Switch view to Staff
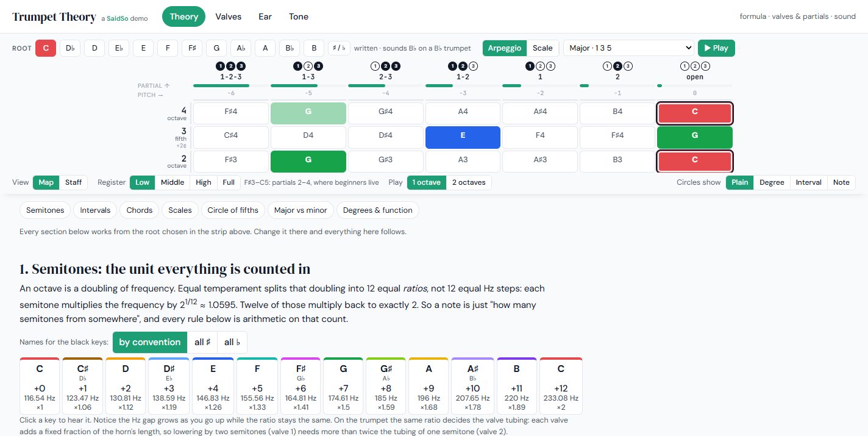Image resolution: width=868 pixels, height=436 pixels. [74, 182]
